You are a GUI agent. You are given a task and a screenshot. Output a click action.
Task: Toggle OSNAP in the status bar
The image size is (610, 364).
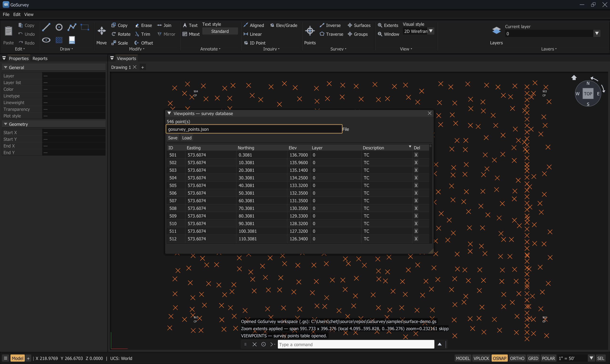(x=499, y=358)
